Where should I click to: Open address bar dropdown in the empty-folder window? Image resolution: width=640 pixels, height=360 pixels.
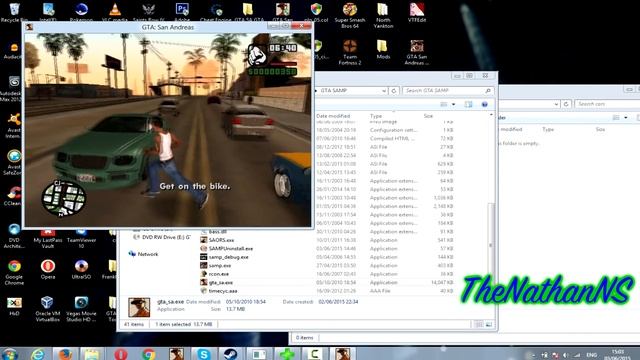click(556, 104)
